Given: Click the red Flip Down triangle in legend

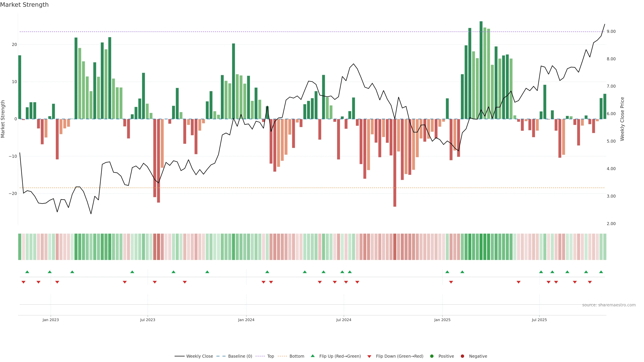Looking at the screenshot, I should pos(369,356).
